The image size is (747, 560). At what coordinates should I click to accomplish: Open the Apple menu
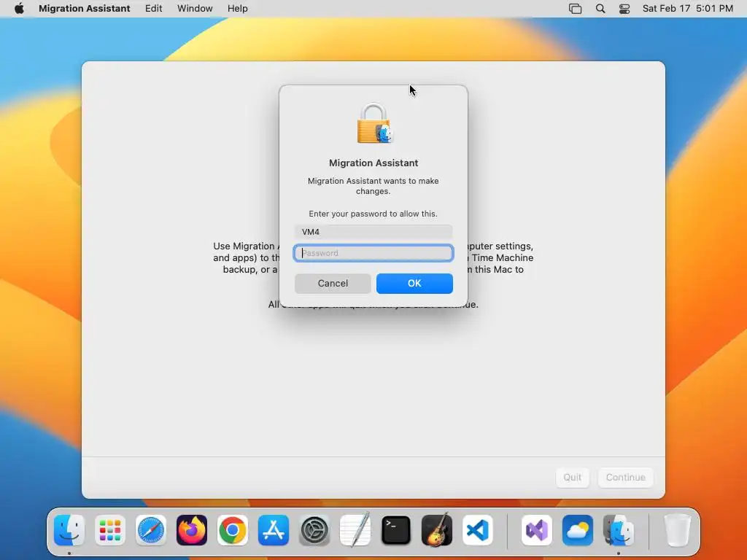[x=19, y=9]
